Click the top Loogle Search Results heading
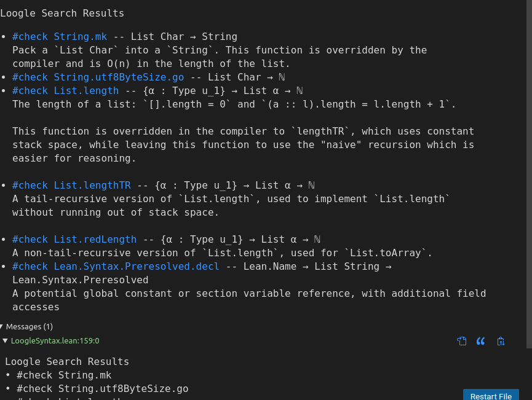 [x=62, y=14]
